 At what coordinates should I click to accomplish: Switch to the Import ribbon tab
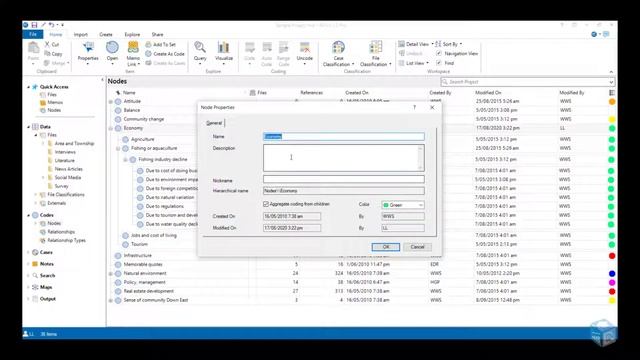click(x=81, y=35)
